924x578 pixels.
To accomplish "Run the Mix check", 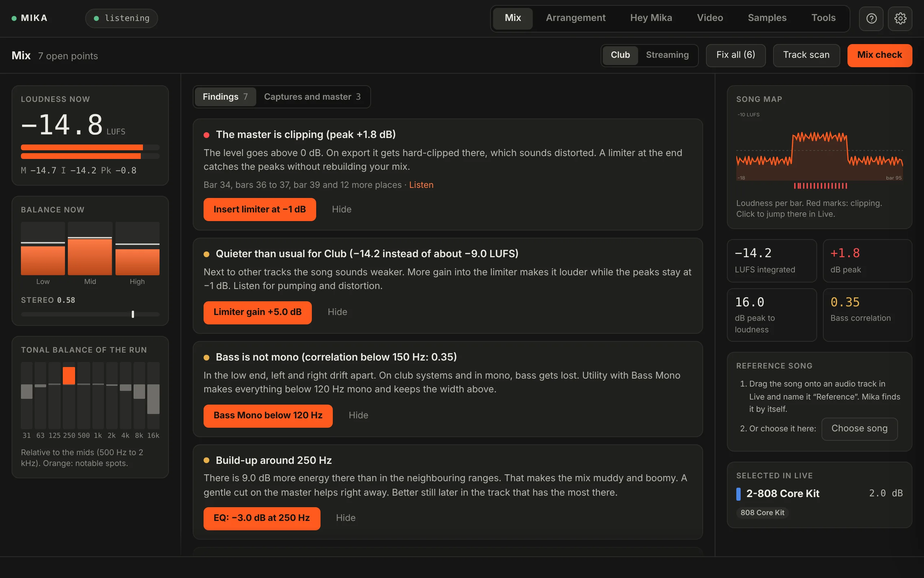I will pyautogui.click(x=879, y=55).
